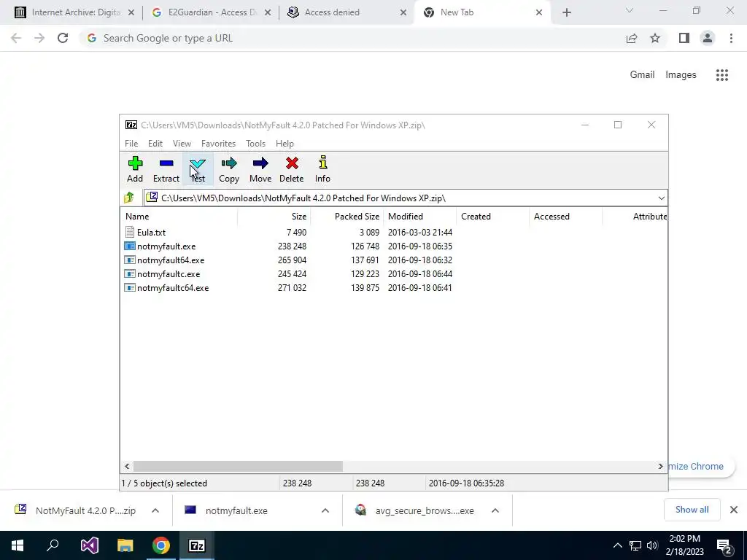Screen dimensions: 747x560
Task: Click the Add toolbar icon in 7-Zip
Action: 135,169
